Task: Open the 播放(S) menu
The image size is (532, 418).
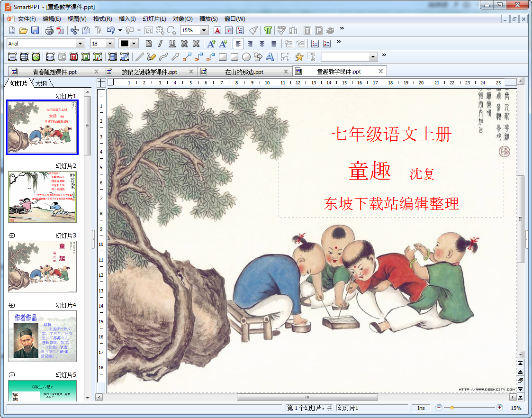Action: pyautogui.click(x=208, y=18)
